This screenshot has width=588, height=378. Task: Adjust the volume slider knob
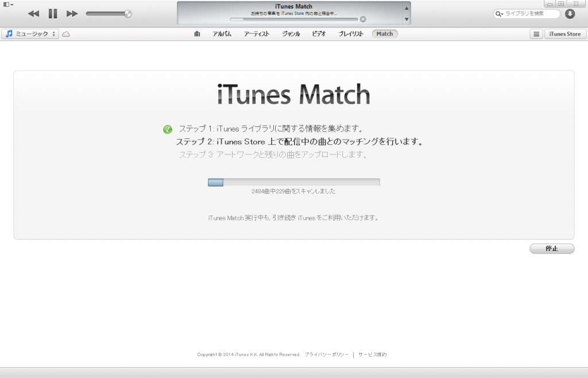[128, 14]
